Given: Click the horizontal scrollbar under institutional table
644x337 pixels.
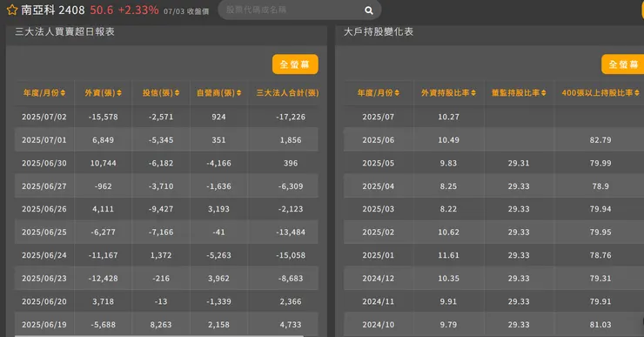Looking at the screenshot, I should tap(159, 336).
